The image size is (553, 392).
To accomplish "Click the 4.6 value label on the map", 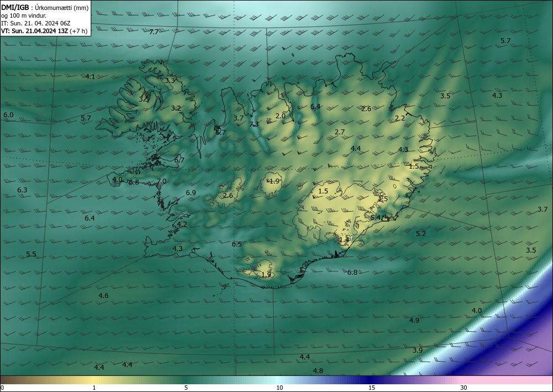I will click(x=104, y=295).
